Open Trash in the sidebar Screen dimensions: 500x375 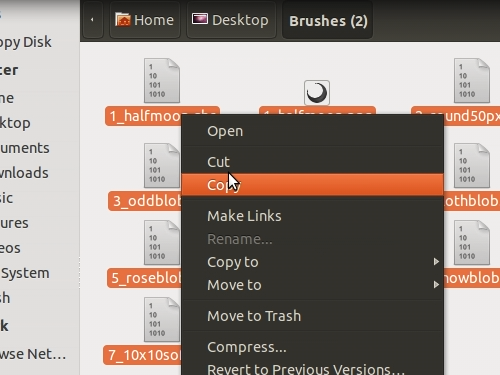[x=5, y=298]
